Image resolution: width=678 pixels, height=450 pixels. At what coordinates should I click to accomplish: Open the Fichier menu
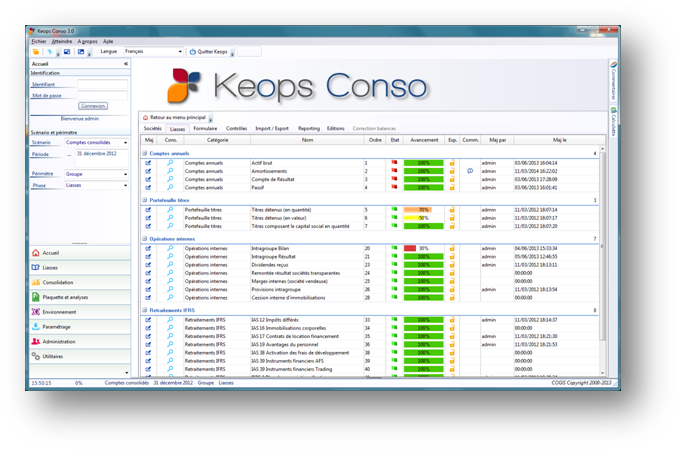39,42
